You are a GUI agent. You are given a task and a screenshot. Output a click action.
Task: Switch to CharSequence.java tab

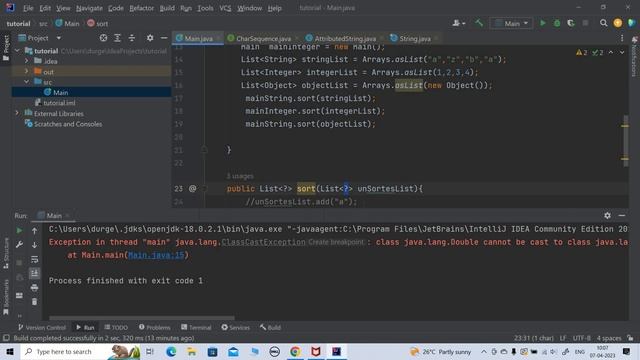[263, 38]
